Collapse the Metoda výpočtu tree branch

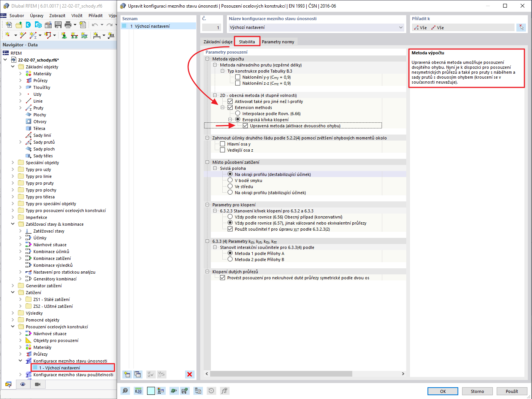click(207, 59)
